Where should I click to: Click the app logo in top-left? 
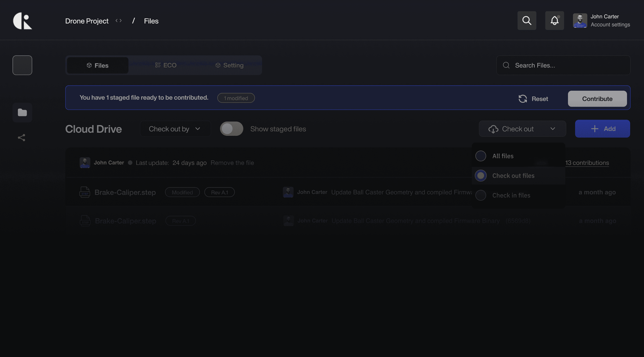point(23,21)
